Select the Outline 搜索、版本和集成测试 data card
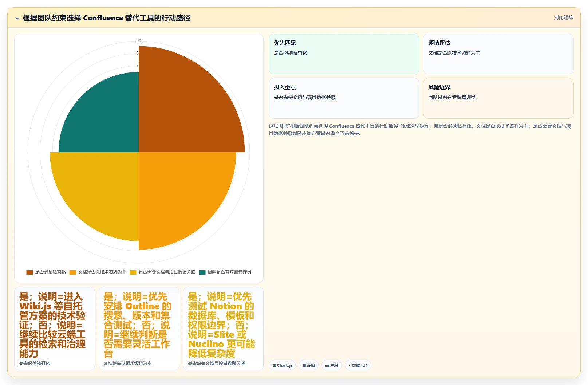The height and width of the screenshot is (385, 588). 139,329
